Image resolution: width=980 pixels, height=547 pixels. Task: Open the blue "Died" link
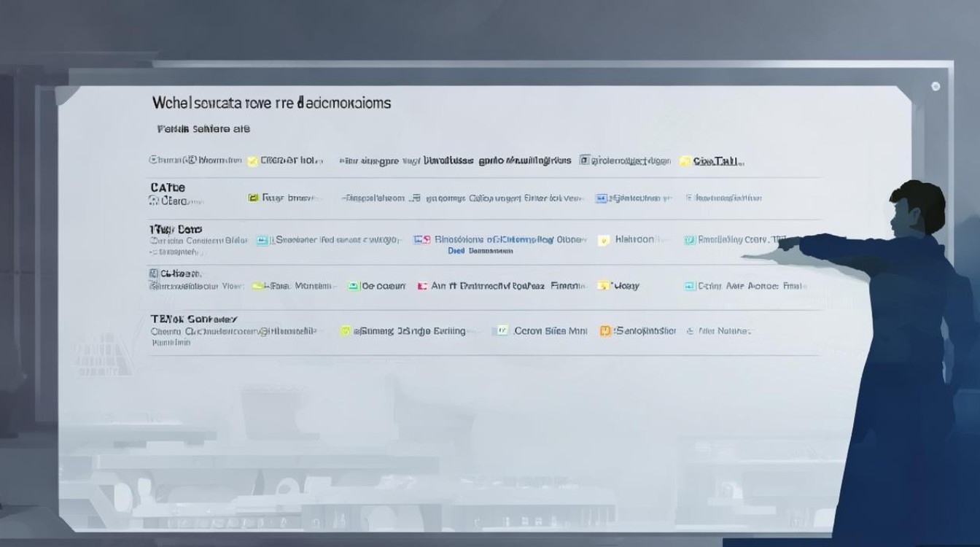(456, 251)
